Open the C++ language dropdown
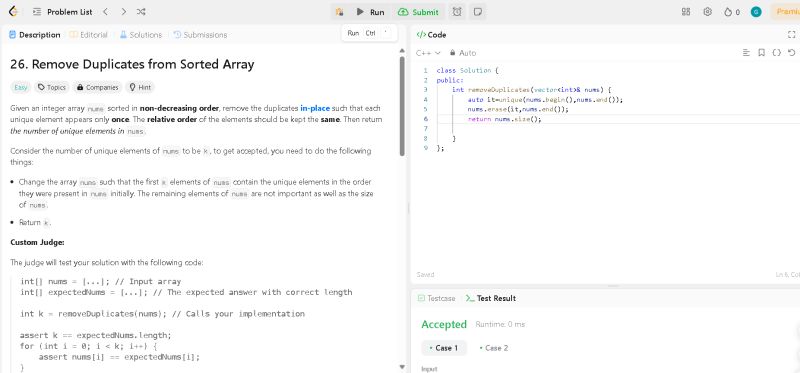Image resolution: width=800 pixels, height=373 pixels. pyautogui.click(x=428, y=53)
